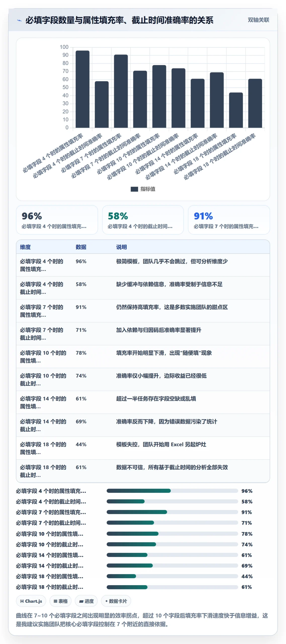Click the 数据 column header

(81, 247)
